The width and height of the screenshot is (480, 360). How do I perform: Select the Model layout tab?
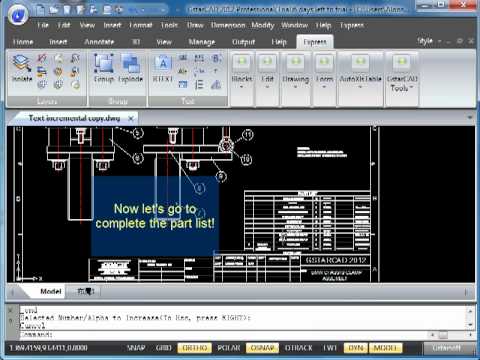pyautogui.click(x=51, y=291)
